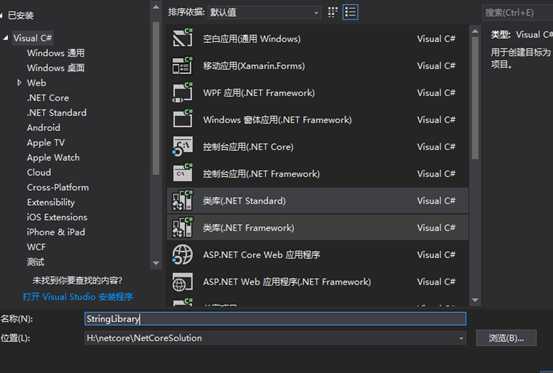
Task: Switch to the list view layout
Action: click(x=351, y=12)
